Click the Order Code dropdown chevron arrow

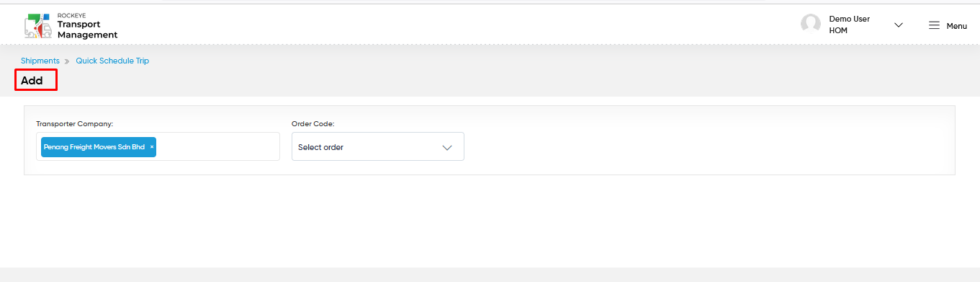[x=447, y=147]
